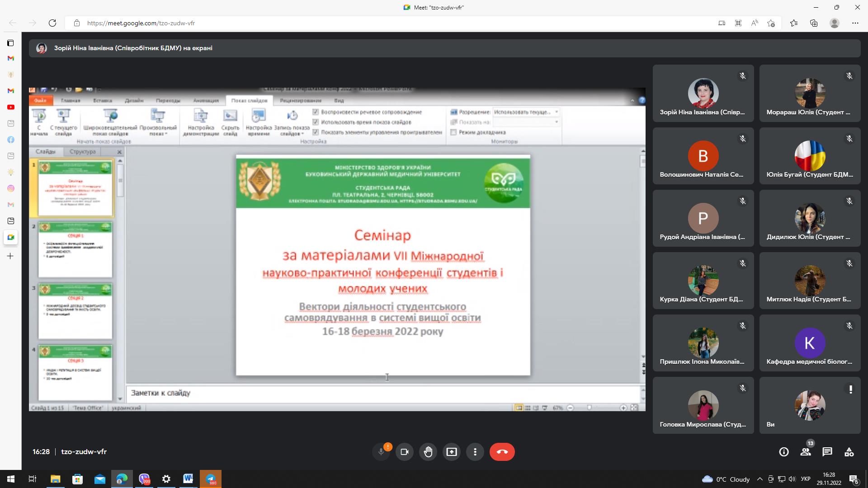868x488 pixels.
Task: Leave the call with red hang-up button
Action: (x=502, y=452)
